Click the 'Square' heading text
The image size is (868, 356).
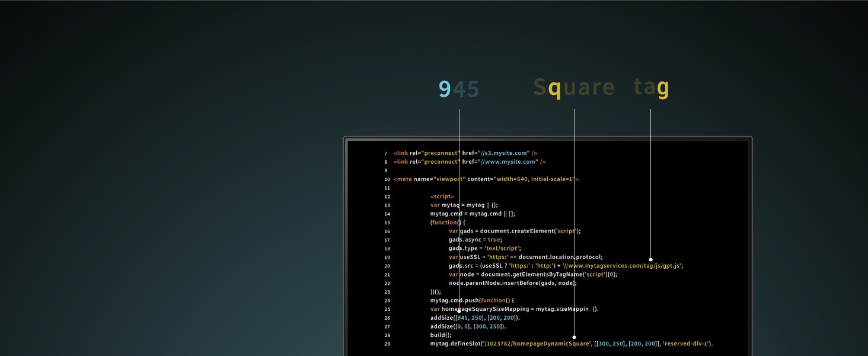click(x=574, y=88)
